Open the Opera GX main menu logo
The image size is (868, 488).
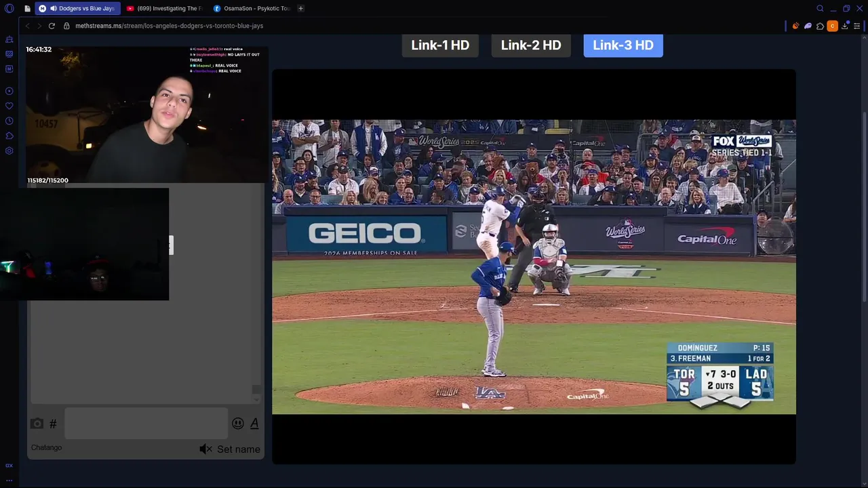click(9, 8)
